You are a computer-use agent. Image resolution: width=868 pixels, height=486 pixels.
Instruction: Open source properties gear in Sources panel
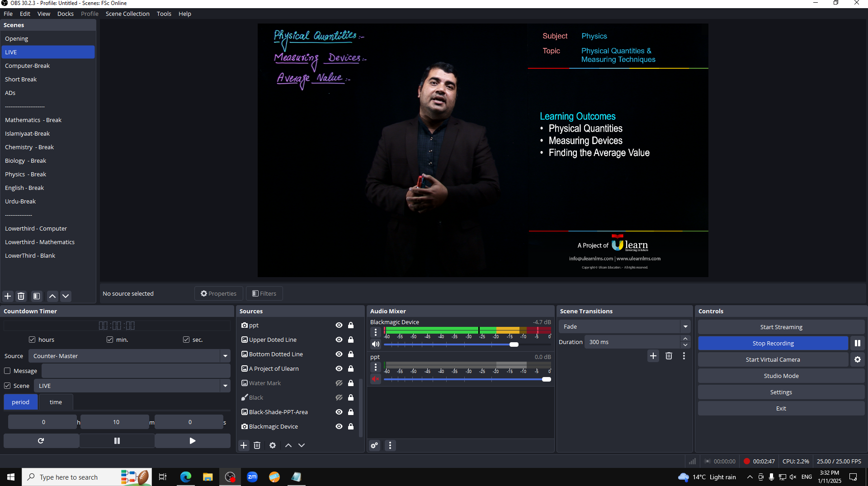point(273,445)
